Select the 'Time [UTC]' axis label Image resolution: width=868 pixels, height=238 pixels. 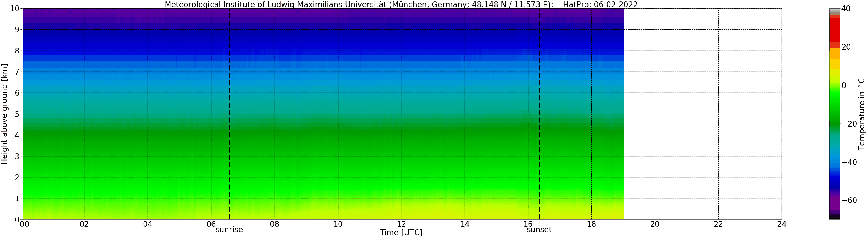[x=401, y=233]
